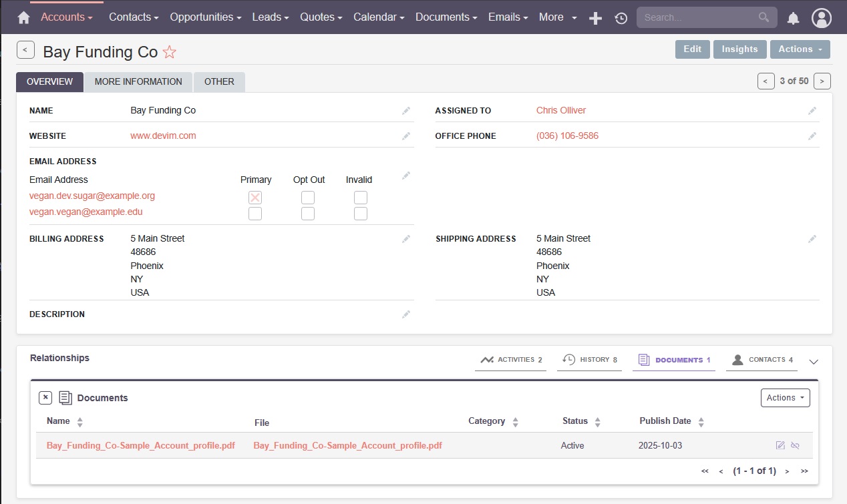Screen dimensions: 847x504
Task: Toggle Primary checkbox for vegan.vegan@example.edu
Action: [255, 214]
